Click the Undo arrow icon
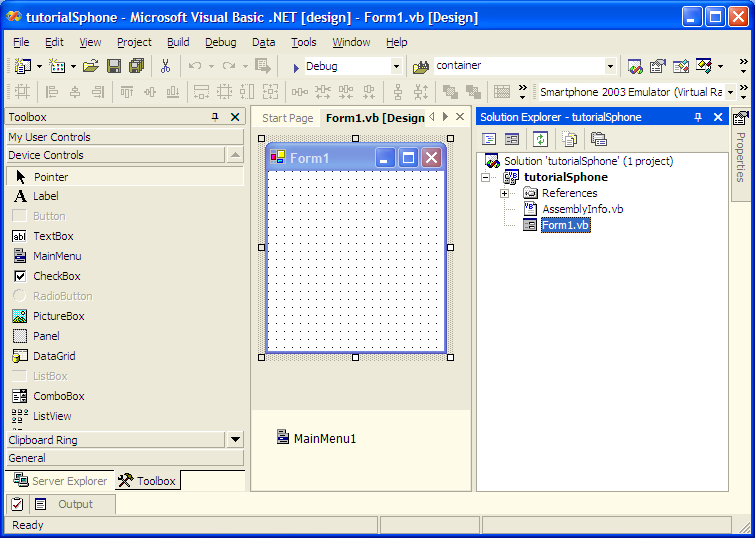Viewport: 755px width, 538px height. click(195, 66)
